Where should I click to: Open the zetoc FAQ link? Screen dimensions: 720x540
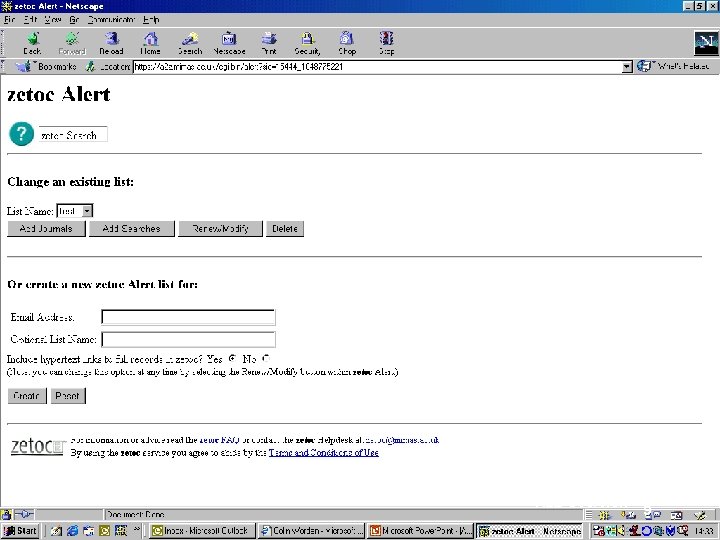[x=219, y=440]
